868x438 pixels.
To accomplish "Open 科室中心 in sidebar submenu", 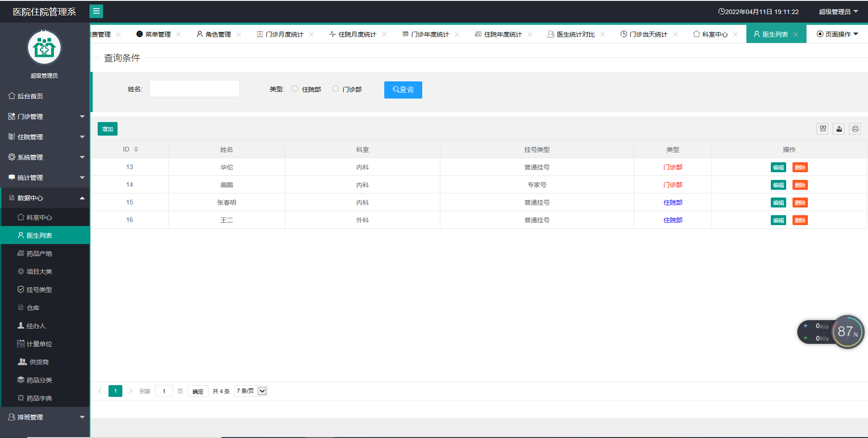I will (45, 217).
